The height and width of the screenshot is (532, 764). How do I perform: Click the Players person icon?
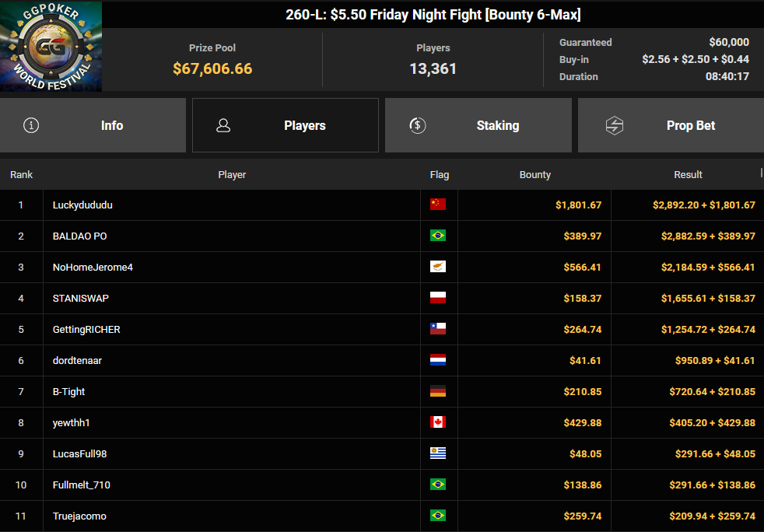[x=223, y=125]
